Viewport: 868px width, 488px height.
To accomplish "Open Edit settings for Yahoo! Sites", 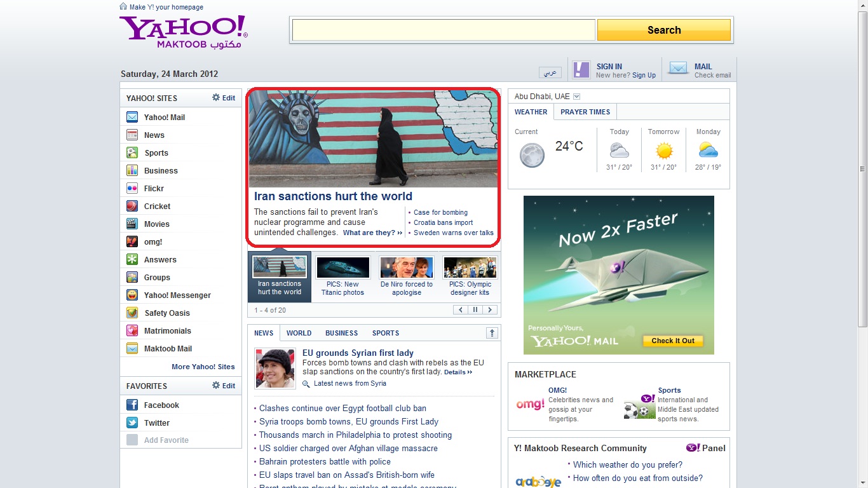I will 224,98.
